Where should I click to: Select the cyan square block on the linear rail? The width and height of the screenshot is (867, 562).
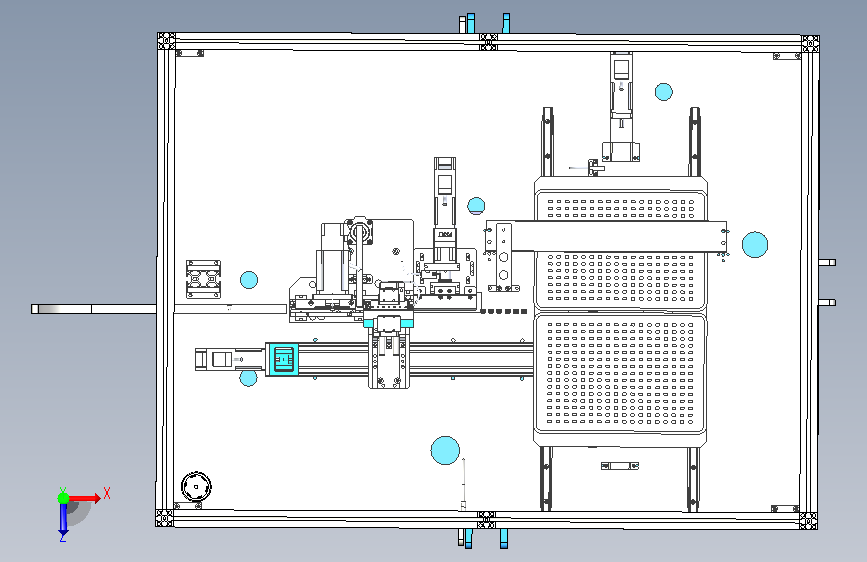283,360
